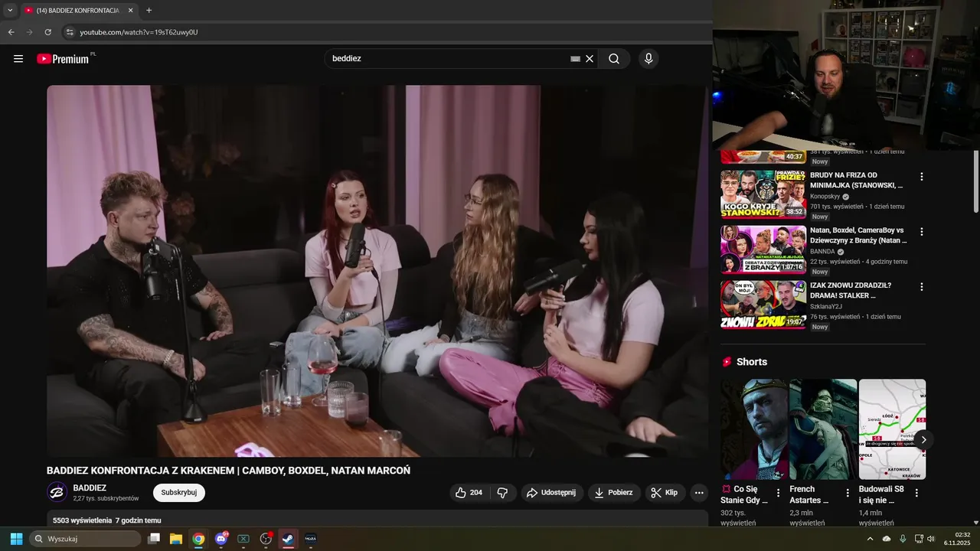Go to YouTube Premium home logo

click(x=64, y=59)
